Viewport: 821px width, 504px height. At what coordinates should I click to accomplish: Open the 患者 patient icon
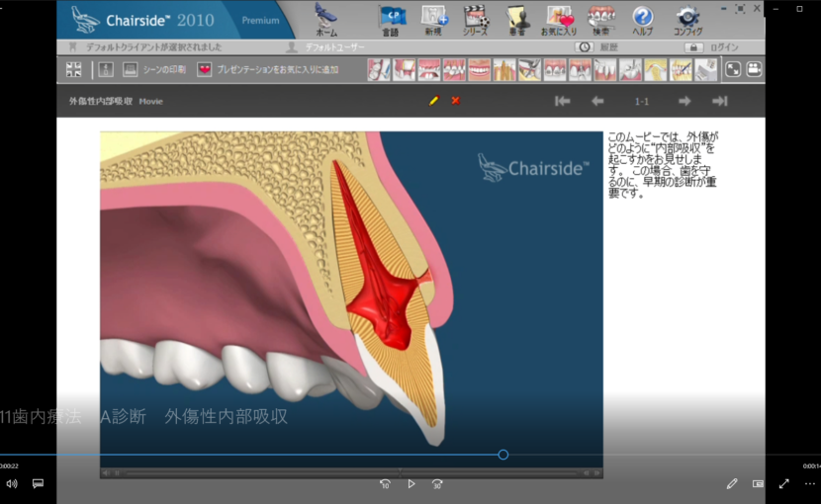pos(516,21)
